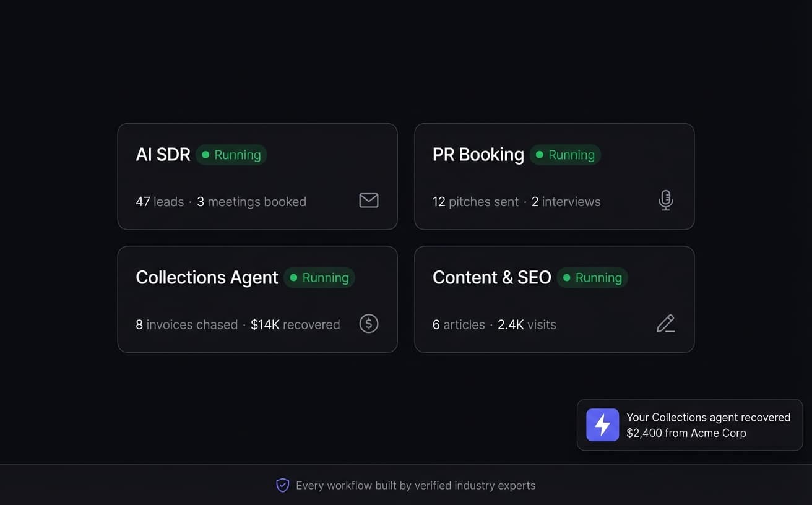Image resolution: width=812 pixels, height=505 pixels.
Task: Click the green dot on Content & SEO badge
Action: pos(566,278)
